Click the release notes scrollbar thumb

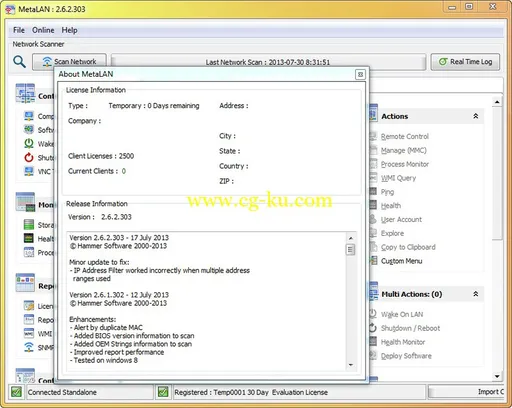click(350, 249)
